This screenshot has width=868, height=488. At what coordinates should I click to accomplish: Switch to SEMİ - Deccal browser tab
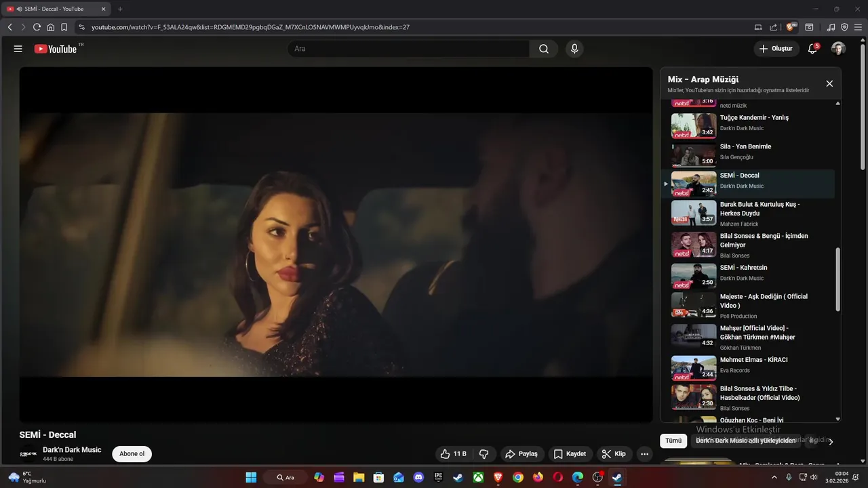[57, 9]
